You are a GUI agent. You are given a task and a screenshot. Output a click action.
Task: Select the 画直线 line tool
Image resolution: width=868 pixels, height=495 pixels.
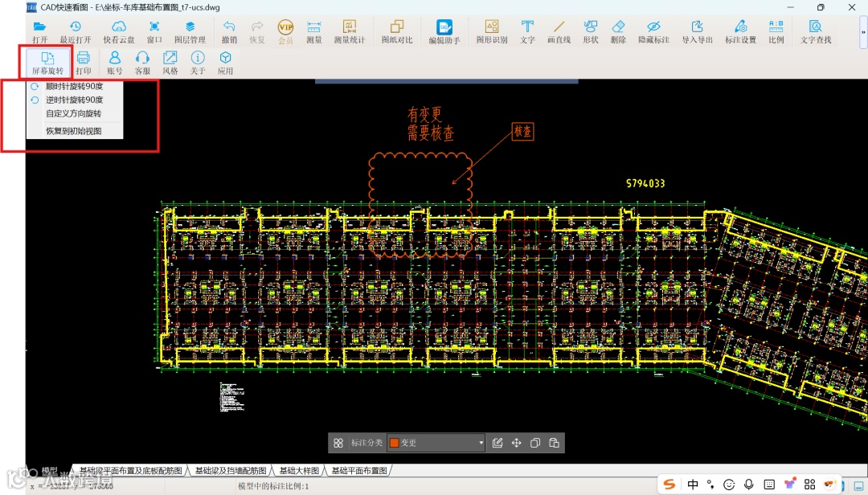[x=559, y=31]
